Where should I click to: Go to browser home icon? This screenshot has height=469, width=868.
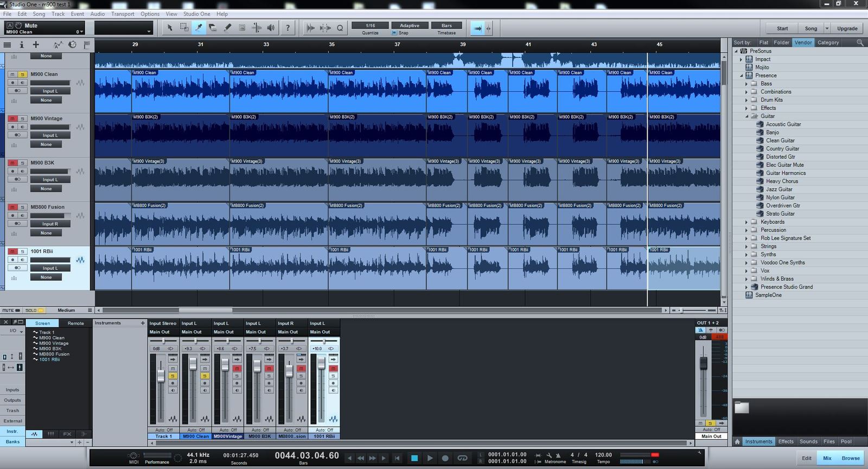click(737, 441)
